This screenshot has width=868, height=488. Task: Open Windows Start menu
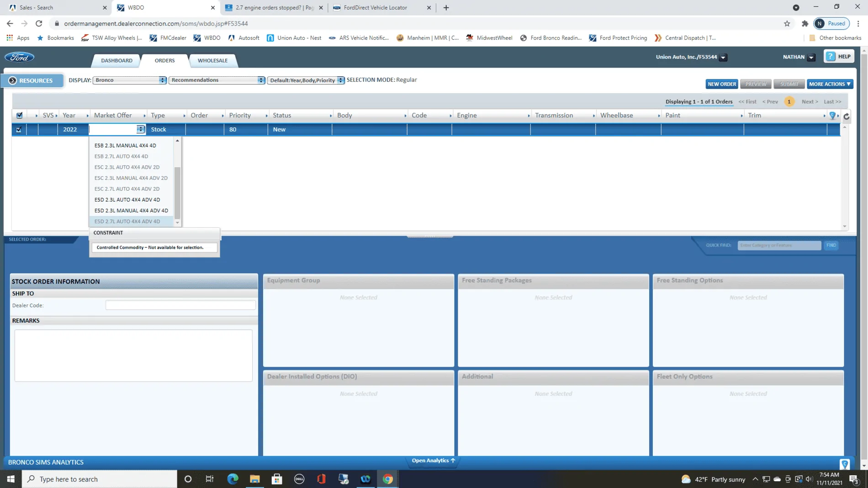[x=11, y=479]
